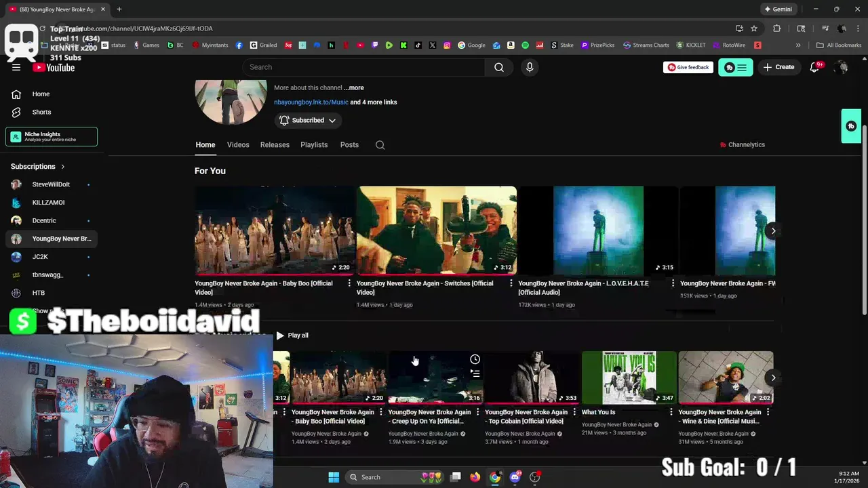
Task: Click the Give feedback button
Action: [x=688, y=67]
